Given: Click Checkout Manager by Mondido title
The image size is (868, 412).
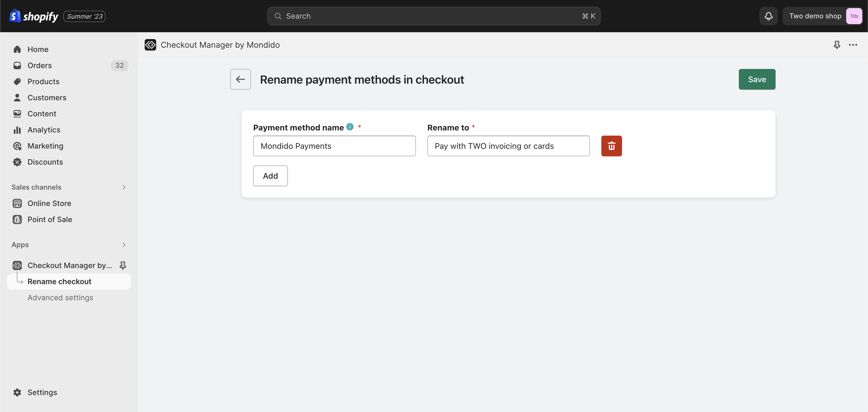Looking at the screenshot, I should click(220, 45).
